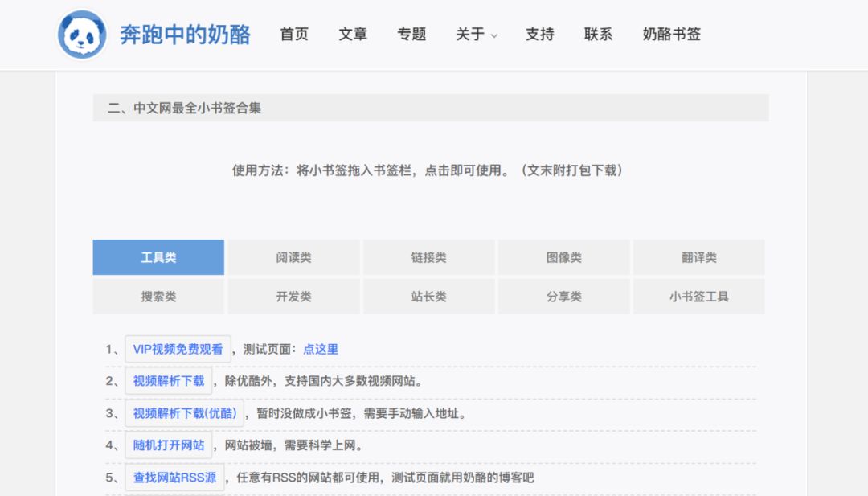Switch to the 链接类 category

tap(428, 257)
